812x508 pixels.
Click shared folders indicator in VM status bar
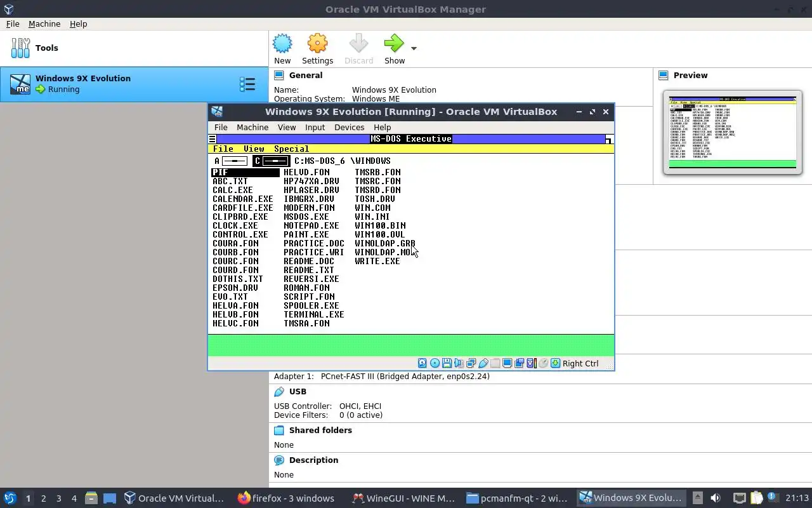(495, 363)
